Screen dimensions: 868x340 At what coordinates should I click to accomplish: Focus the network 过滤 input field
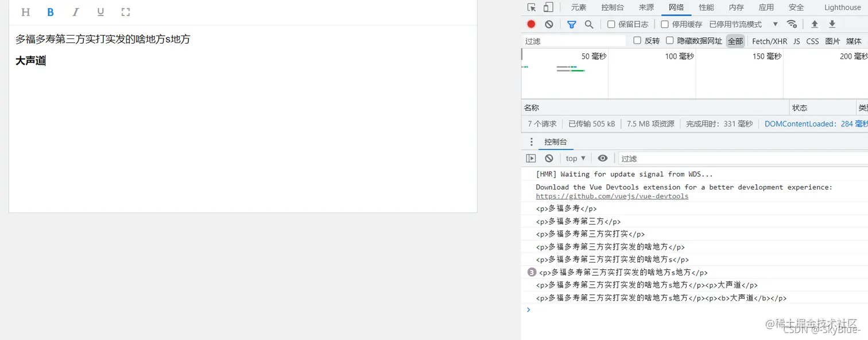point(574,41)
